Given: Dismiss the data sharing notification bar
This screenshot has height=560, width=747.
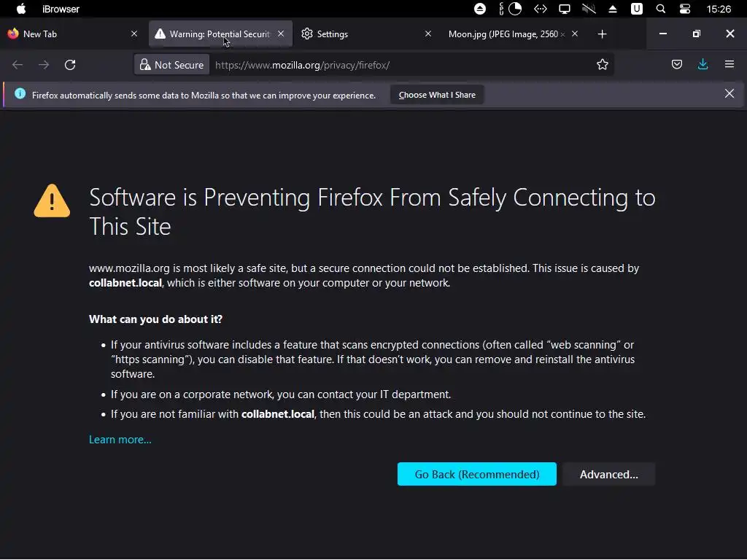Looking at the screenshot, I should click(x=729, y=94).
